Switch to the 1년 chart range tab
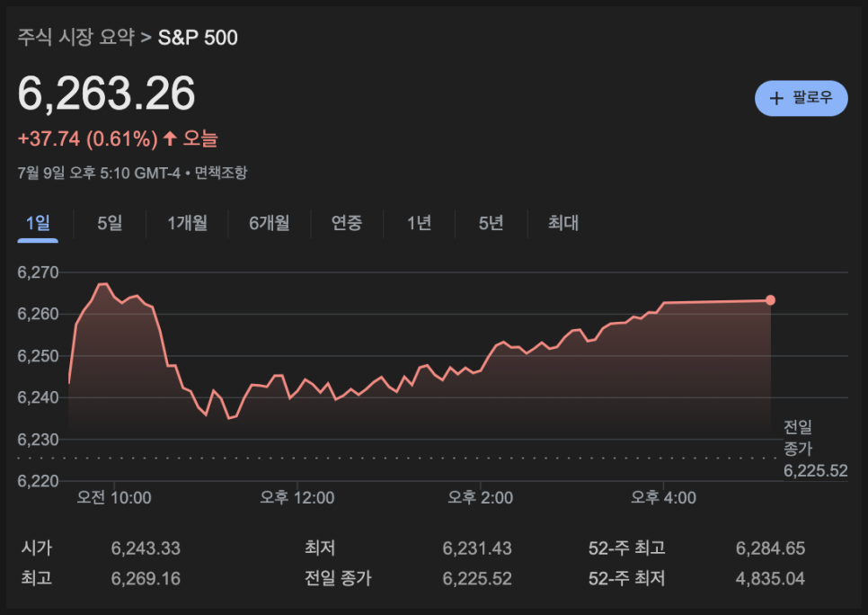Viewport: 868px width, 615px height. 419,223
